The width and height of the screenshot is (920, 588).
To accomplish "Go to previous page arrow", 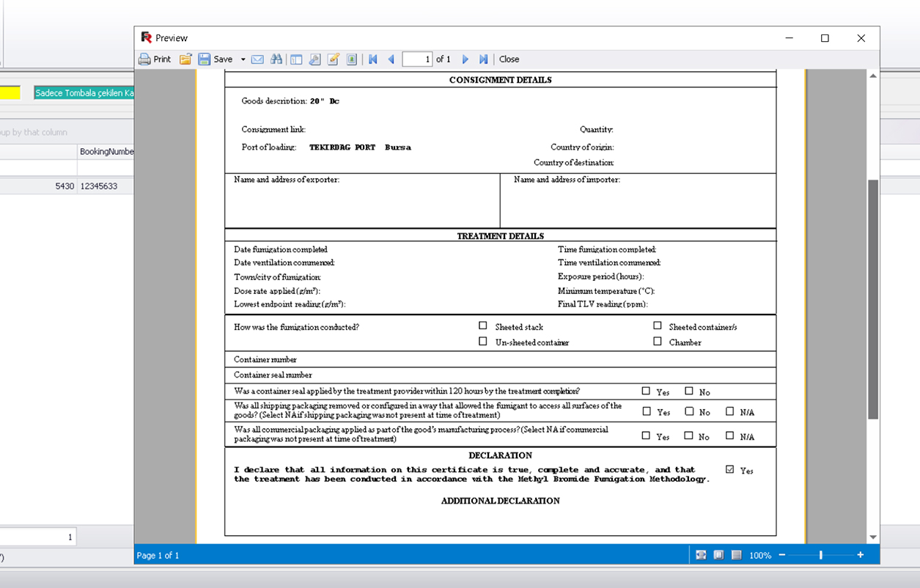I will pos(391,59).
